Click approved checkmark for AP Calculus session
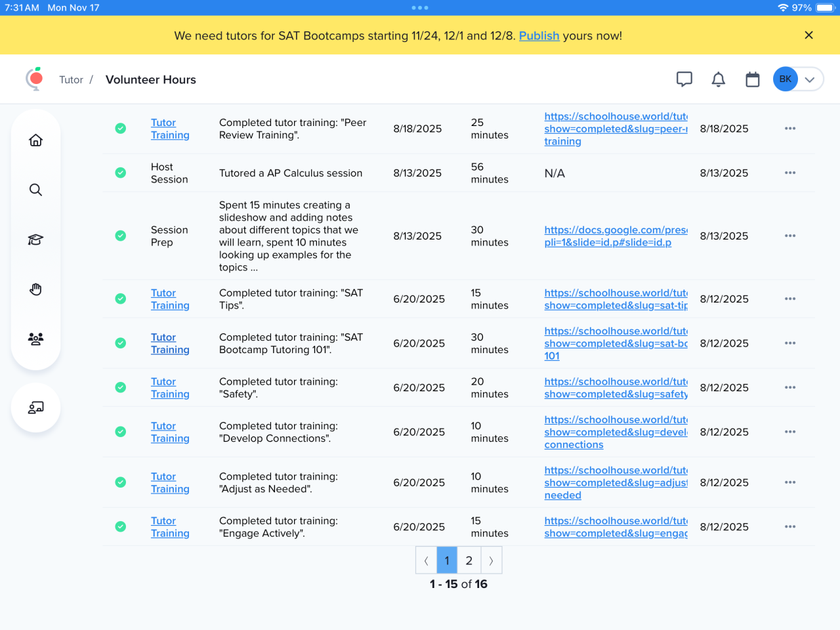 coord(121,173)
